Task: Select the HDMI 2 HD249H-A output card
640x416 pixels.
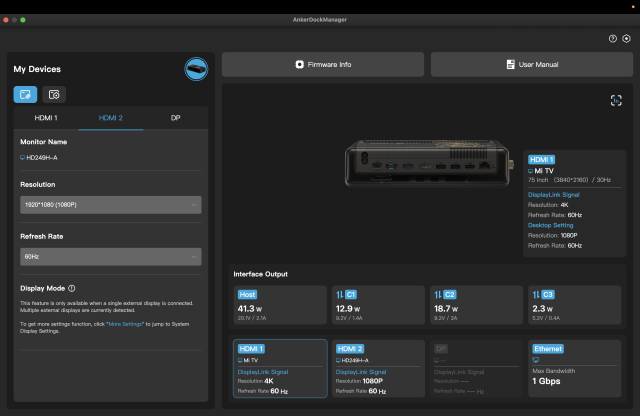Action: (x=377, y=368)
